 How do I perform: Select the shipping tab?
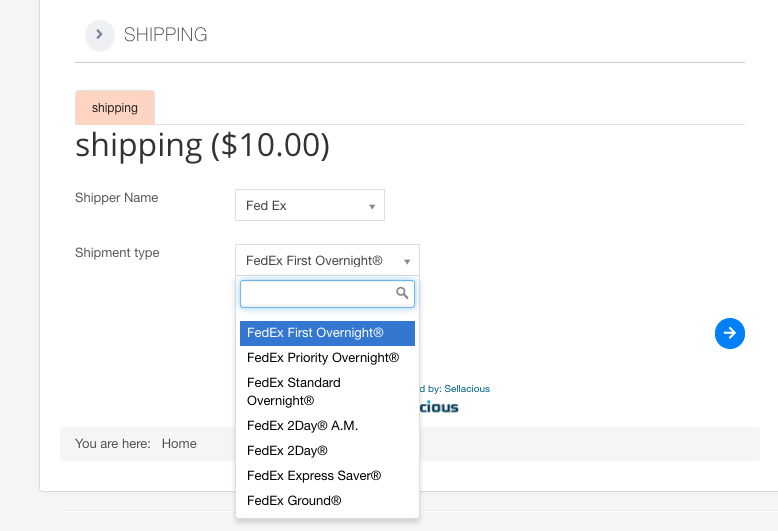(x=115, y=108)
